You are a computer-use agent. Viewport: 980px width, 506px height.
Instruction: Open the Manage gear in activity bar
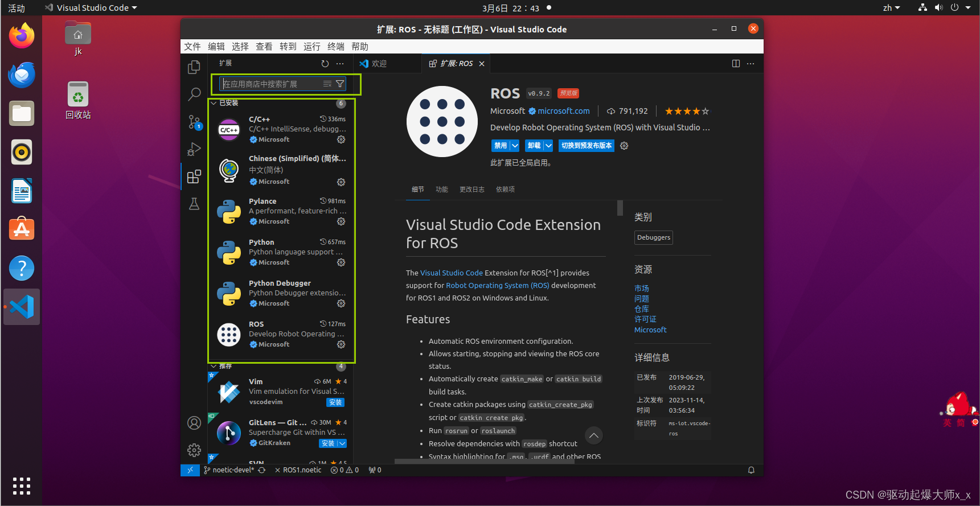pos(194,450)
